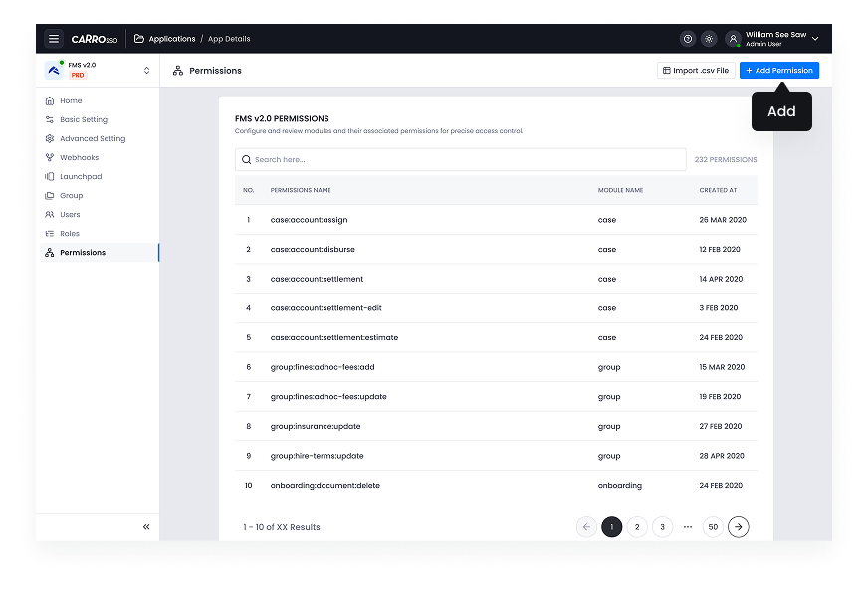
Task: Collapse the sidebar with double chevron
Action: click(x=146, y=527)
